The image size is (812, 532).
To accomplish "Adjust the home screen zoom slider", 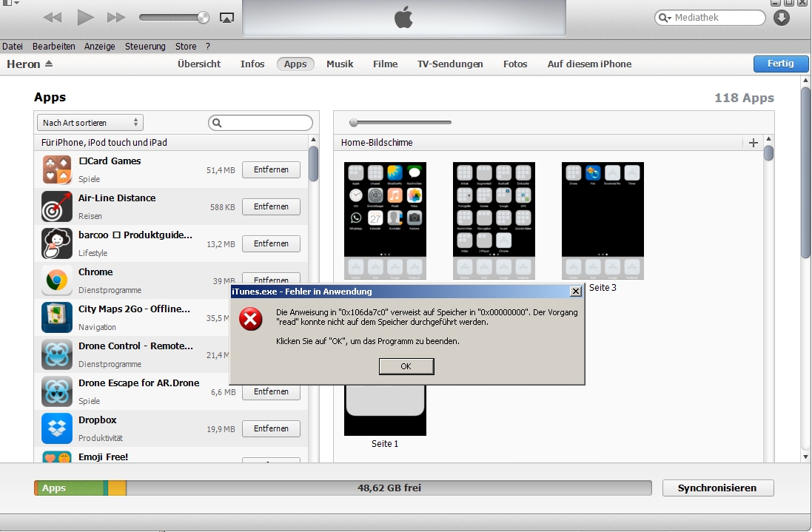I will click(x=355, y=123).
